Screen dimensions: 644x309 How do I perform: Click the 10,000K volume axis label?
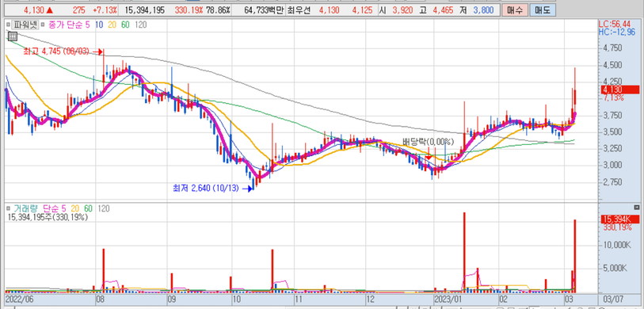[618, 246]
